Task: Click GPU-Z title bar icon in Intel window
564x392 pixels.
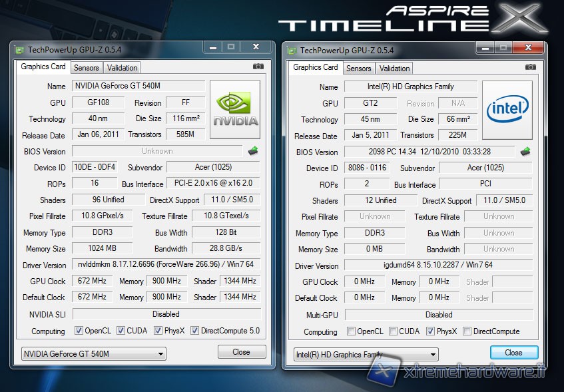Action: (x=292, y=51)
